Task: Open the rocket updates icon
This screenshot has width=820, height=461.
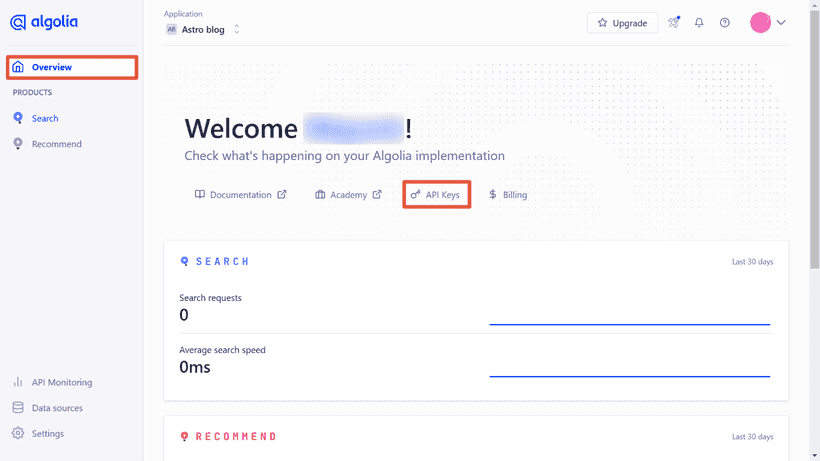Action: [674, 22]
